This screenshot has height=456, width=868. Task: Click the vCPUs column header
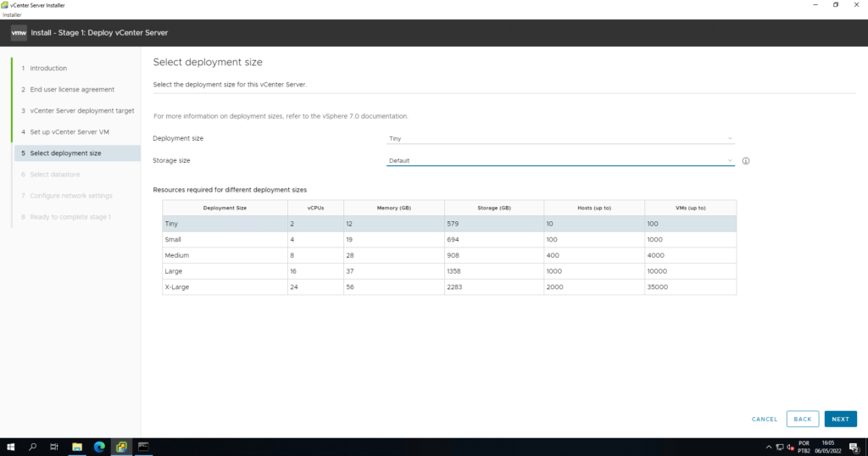[315, 208]
